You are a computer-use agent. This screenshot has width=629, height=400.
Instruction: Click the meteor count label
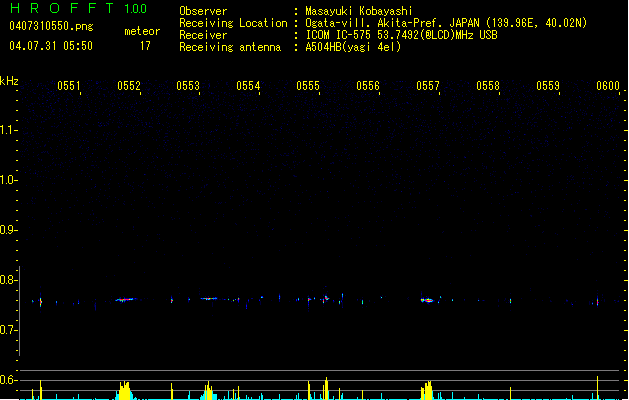click(x=142, y=31)
